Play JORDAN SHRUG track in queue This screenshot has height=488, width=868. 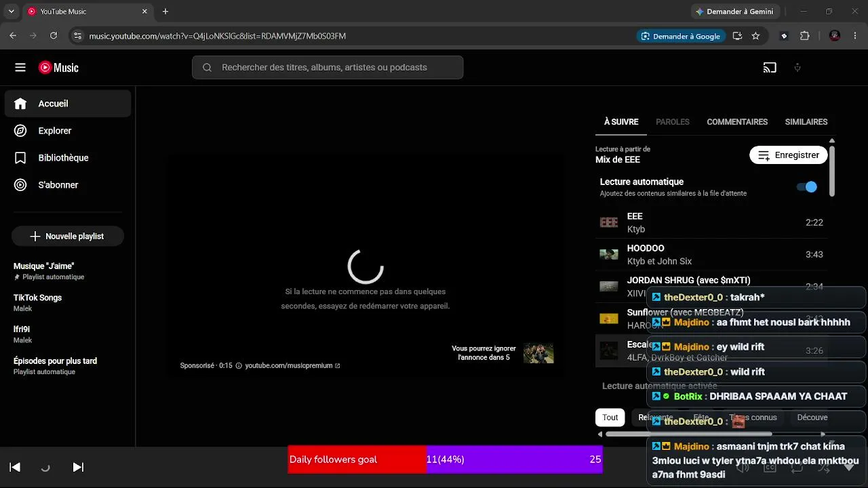[x=711, y=286]
